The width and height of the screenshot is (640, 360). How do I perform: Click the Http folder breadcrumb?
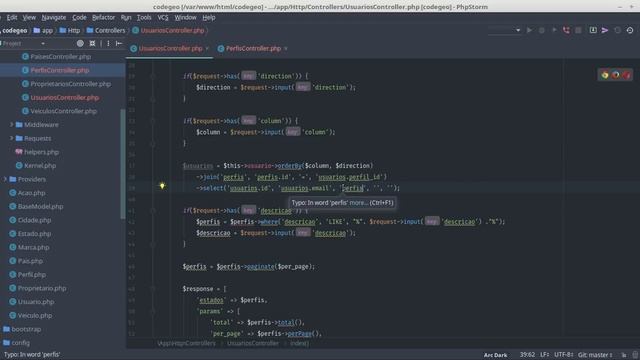pyautogui.click(x=70, y=31)
